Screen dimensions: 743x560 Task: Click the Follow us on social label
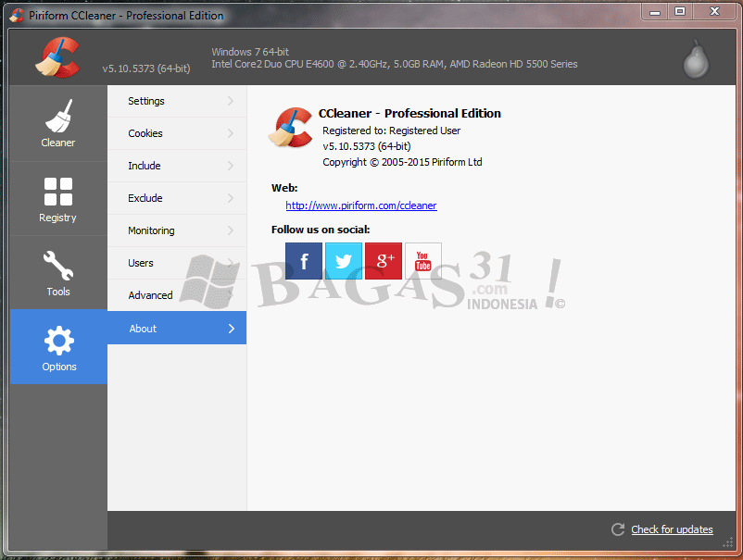tap(321, 230)
